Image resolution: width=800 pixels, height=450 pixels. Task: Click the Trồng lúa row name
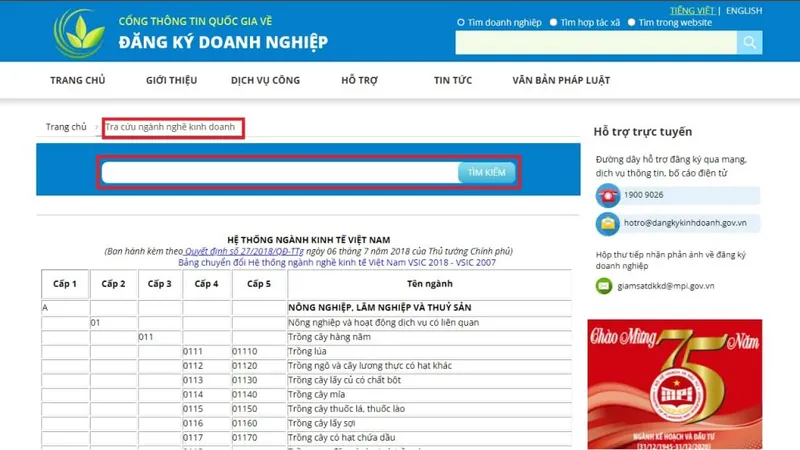pyautogui.click(x=307, y=351)
